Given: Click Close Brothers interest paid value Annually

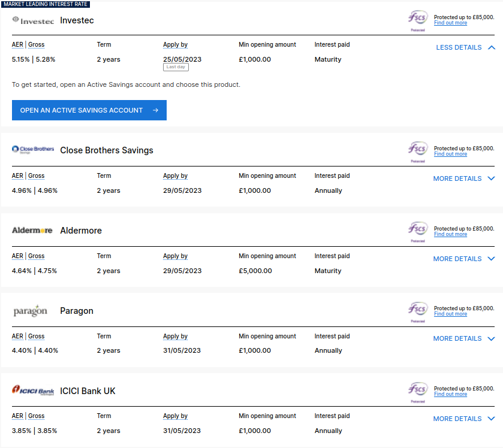Looking at the screenshot, I should 328,190.
